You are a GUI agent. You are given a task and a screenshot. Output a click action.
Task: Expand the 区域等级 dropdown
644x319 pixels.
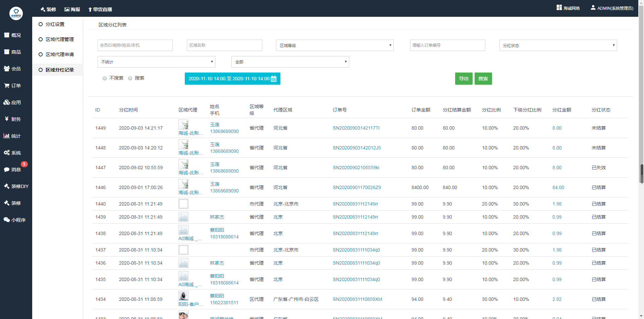coord(334,46)
